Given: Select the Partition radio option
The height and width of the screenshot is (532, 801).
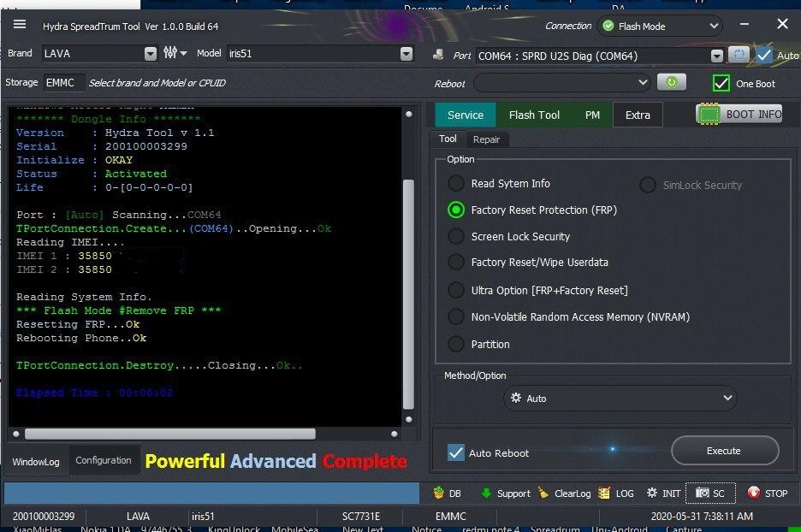Looking at the screenshot, I should click(455, 344).
